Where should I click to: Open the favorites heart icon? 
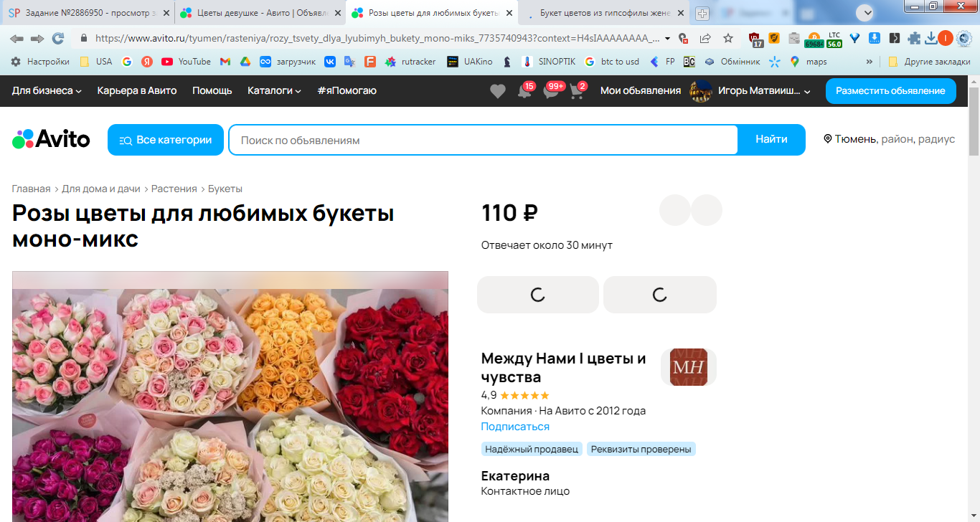(x=497, y=91)
